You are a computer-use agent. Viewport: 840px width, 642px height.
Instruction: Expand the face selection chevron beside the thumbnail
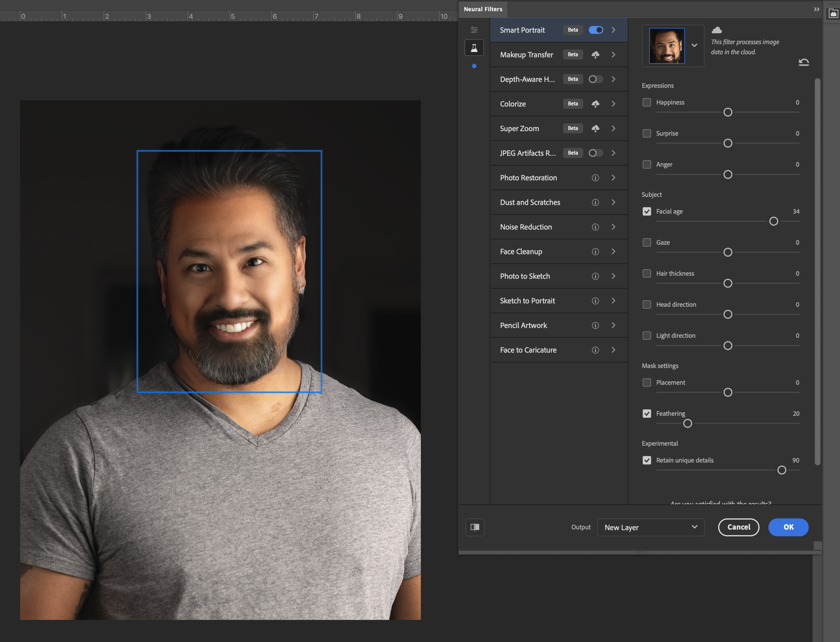pos(695,45)
